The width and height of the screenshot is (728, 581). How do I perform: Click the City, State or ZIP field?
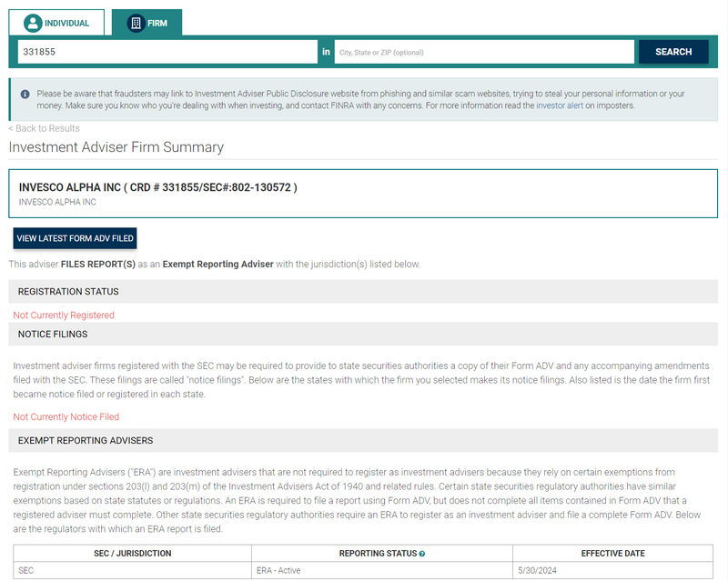click(x=484, y=52)
